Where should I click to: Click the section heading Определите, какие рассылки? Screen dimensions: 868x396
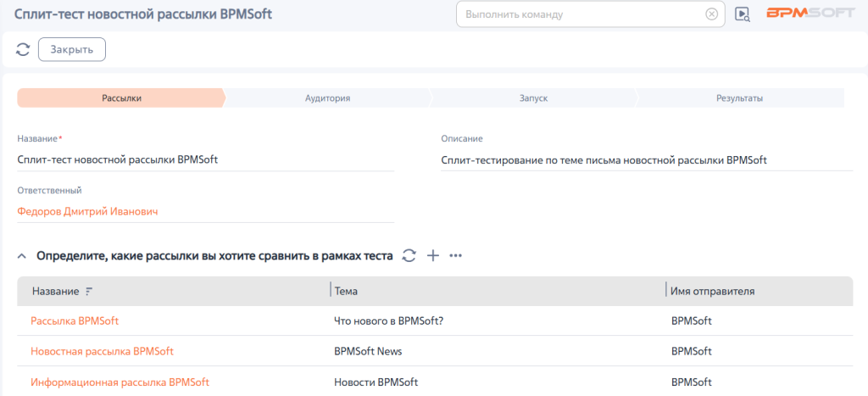coord(214,256)
